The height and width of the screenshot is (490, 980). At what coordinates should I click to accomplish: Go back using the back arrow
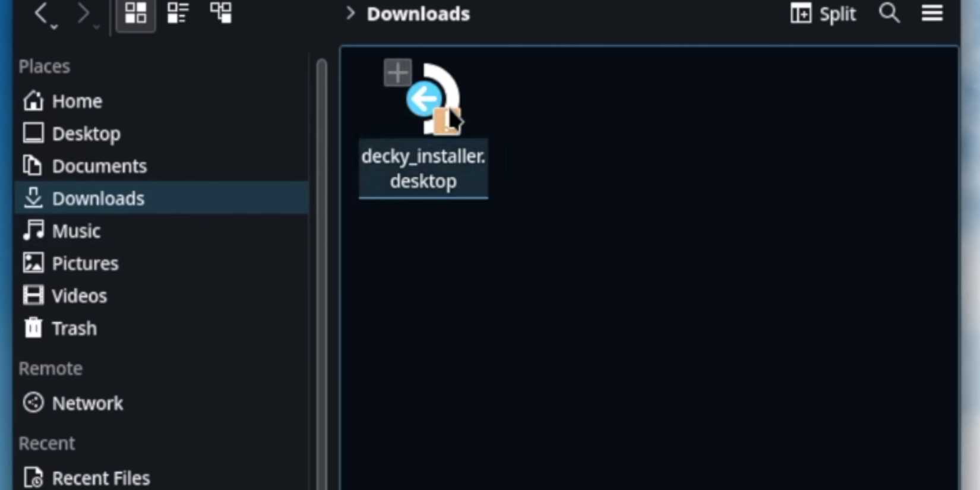point(41,14)
